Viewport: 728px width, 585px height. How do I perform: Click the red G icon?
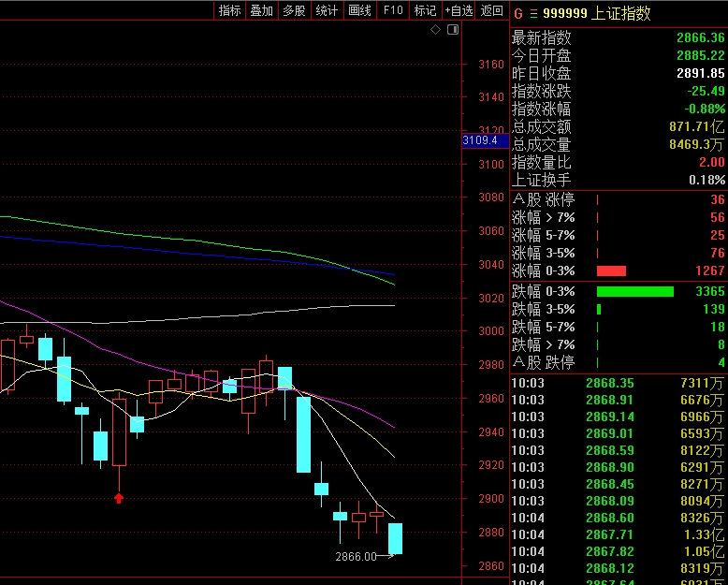pyautogui.click(x=518, y=14)
